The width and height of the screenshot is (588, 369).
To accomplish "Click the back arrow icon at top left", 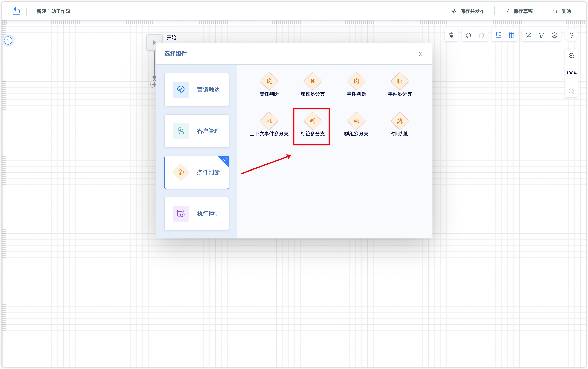I will pyautogui.click(x=16, y=11).
